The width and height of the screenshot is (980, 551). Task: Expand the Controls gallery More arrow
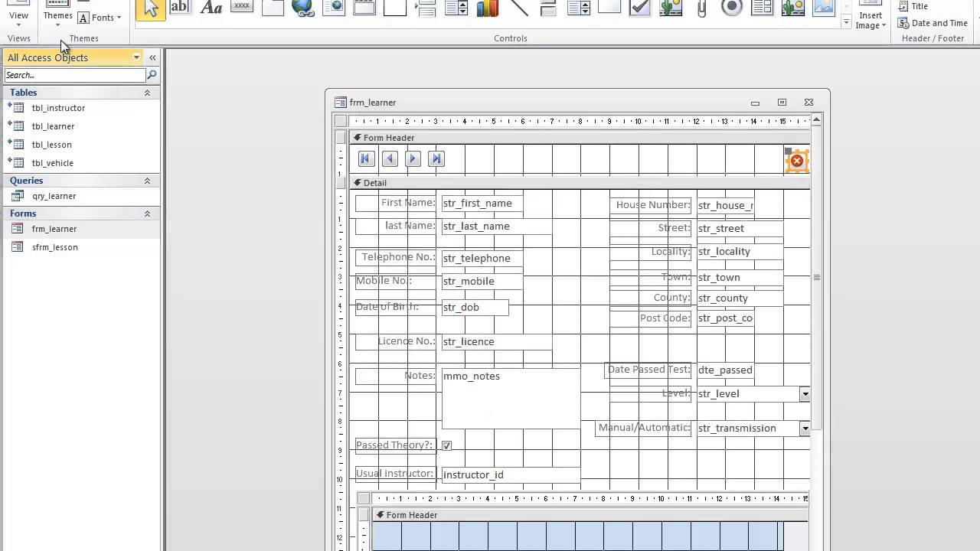tap(846, 23)
